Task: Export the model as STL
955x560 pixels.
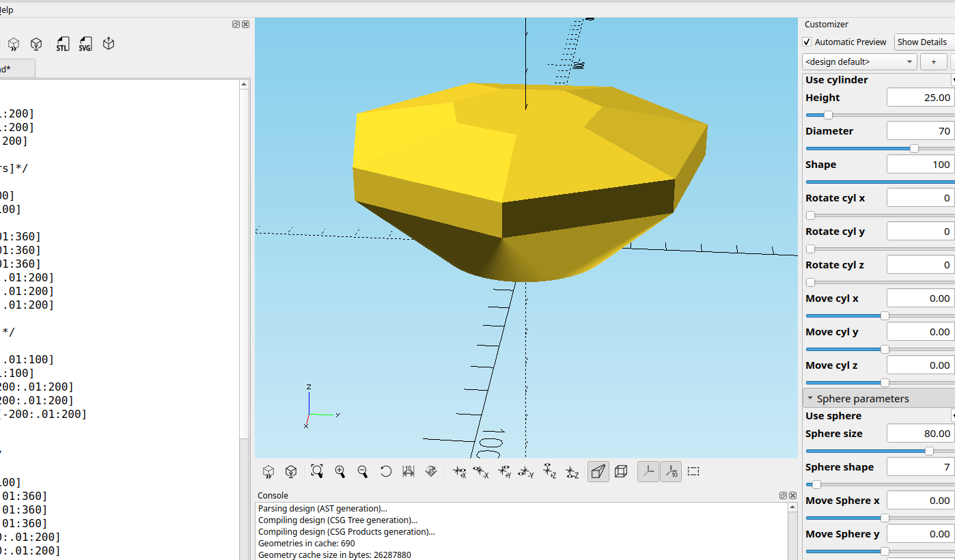Action: (x=62, y=44)
